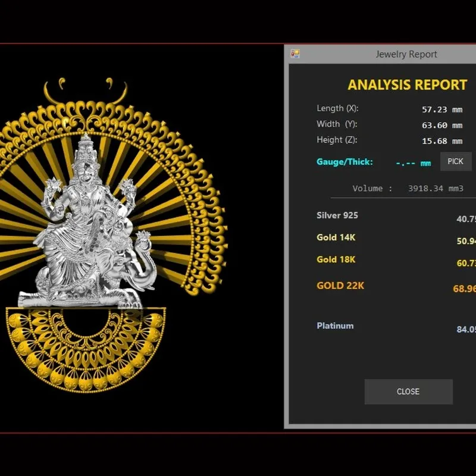This screenshot has height=476, width=476.
Task: Click the Length (X) label
Action: 337,108
